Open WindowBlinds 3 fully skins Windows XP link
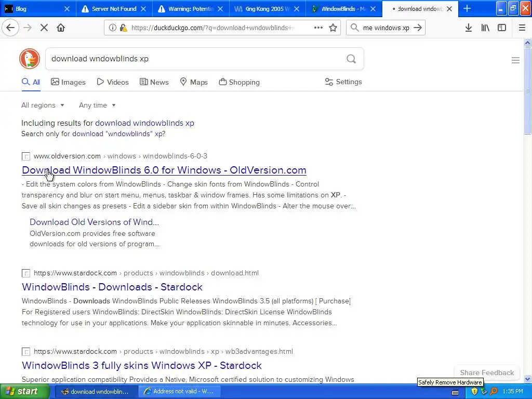The image size is (532, 399). coord(141,365)
